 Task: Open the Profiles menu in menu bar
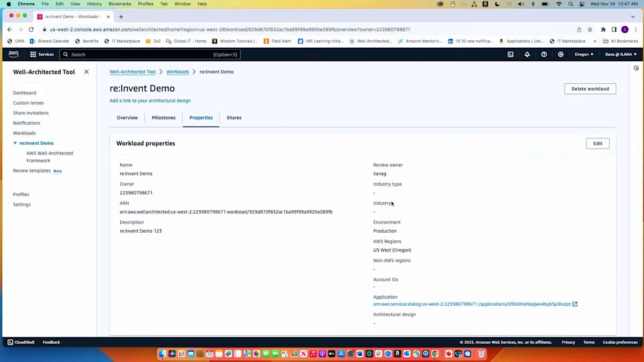tap(145, 4)
